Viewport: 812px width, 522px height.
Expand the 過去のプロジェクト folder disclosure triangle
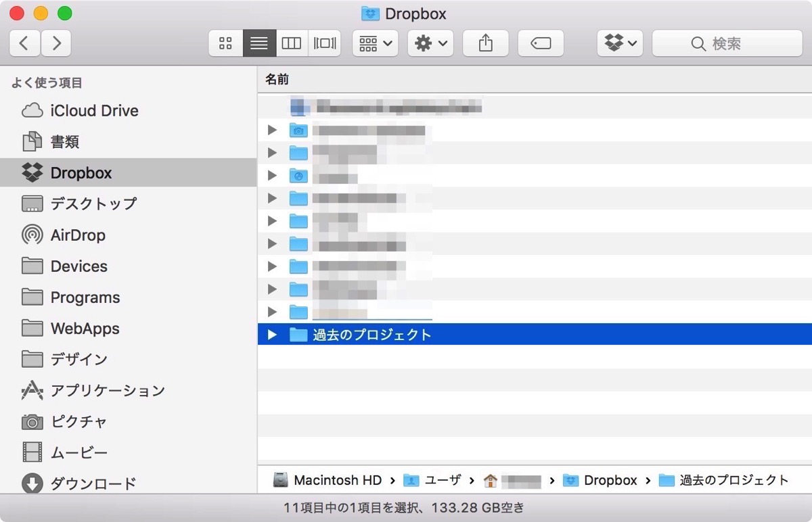[x=272, y=334]
